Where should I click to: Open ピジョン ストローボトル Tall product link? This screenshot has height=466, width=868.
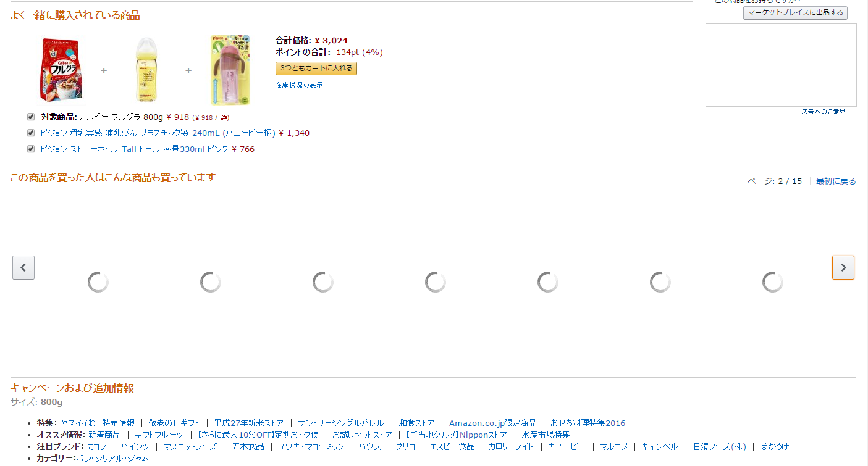(x=134, y=149)
